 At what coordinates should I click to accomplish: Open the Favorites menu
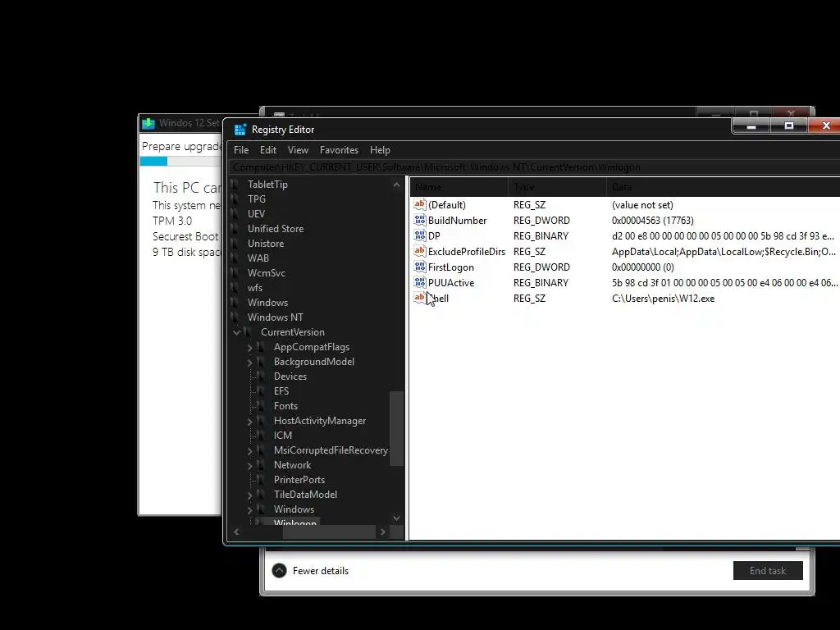click(339, 150)
